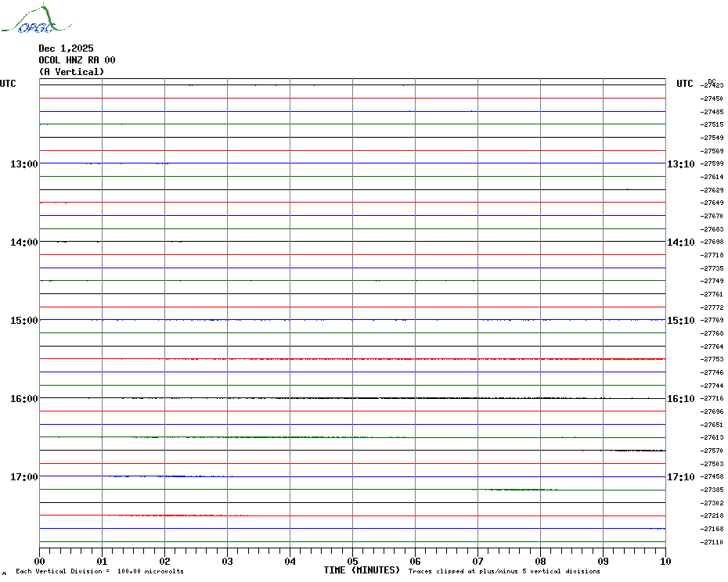Click the 16:10 time label on the right
Image resolution: width=728 pixels, height=582 pixels.
(x=680, y=399)
